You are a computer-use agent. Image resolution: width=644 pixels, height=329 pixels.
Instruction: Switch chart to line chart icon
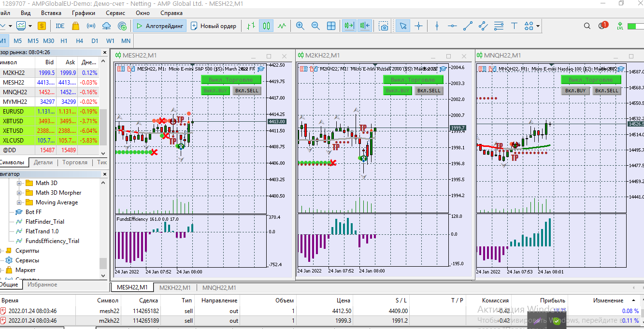[282, 26]
